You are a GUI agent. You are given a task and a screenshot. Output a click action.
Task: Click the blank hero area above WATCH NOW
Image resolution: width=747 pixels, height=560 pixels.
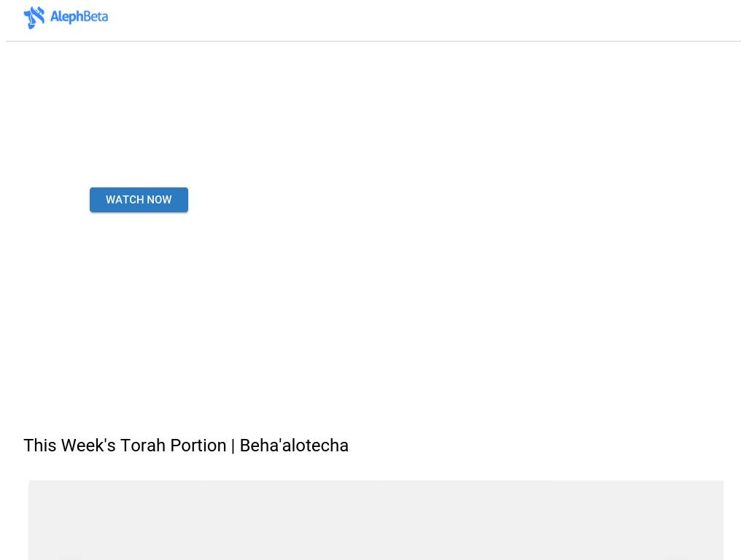[139, 117]
